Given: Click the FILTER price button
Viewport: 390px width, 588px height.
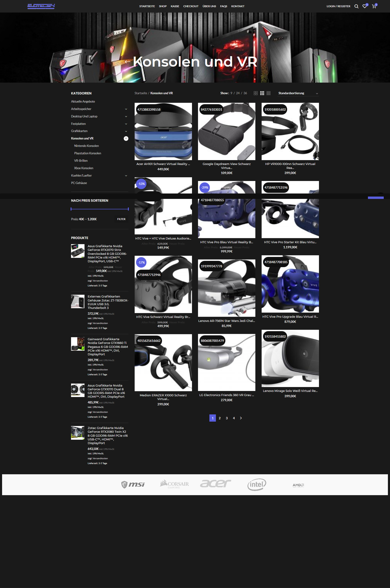Looking at the screenshot, I should pyautogui.click(x=121, y=219).
